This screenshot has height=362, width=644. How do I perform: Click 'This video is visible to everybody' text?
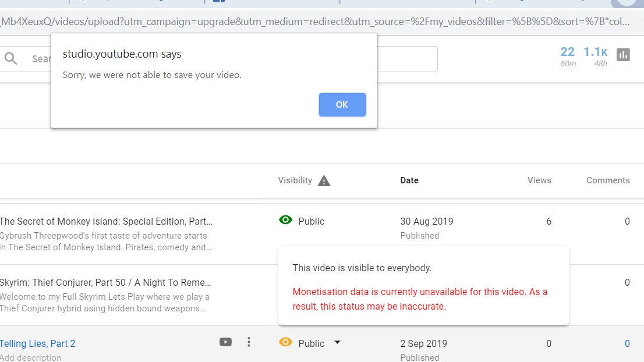point(362,268)
